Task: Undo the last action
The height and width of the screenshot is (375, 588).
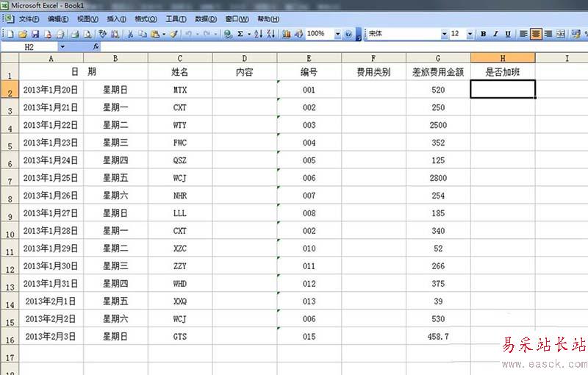Action: pyautogui.click(x=189, y=34)
